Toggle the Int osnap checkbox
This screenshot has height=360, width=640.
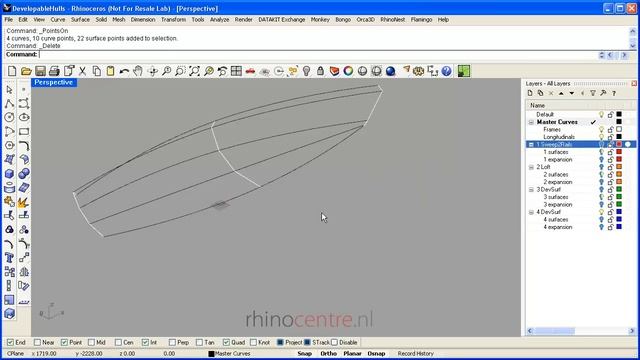pos(145,342)
